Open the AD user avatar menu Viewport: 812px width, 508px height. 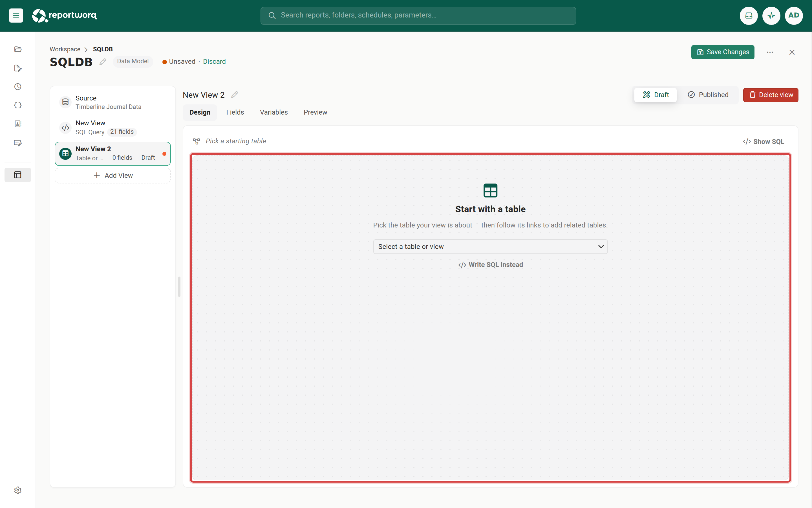point(794,16)
